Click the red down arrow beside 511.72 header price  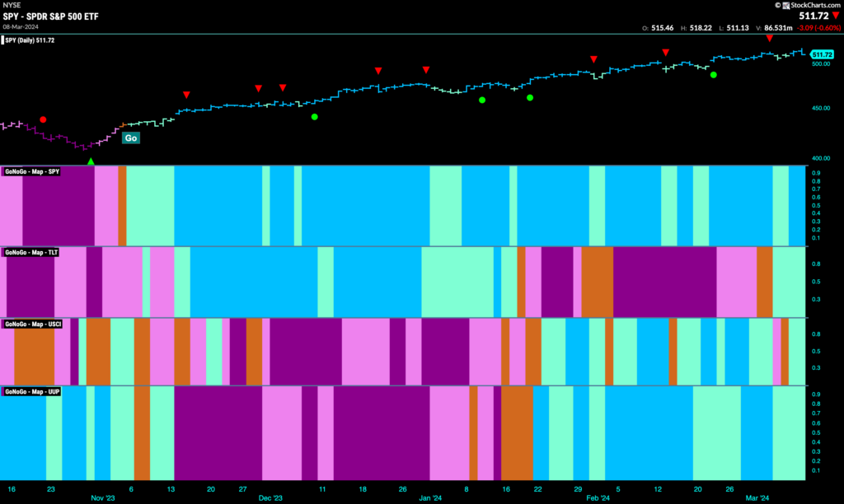pos(836,16)
